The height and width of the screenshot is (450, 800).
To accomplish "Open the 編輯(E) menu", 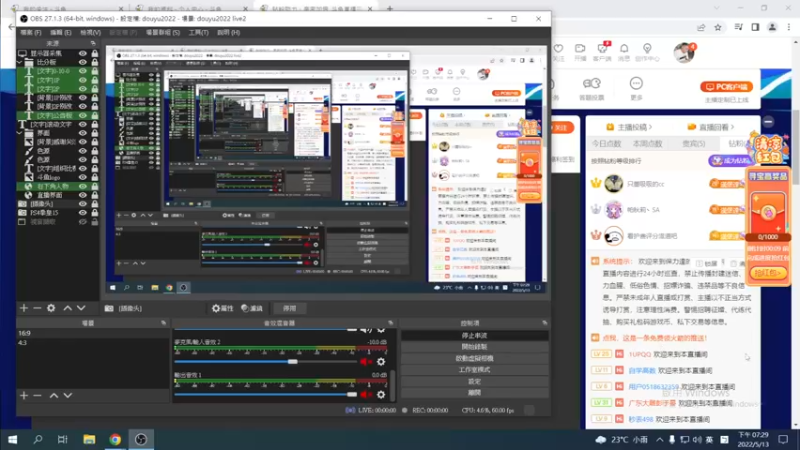I will (x=61, y=32).
